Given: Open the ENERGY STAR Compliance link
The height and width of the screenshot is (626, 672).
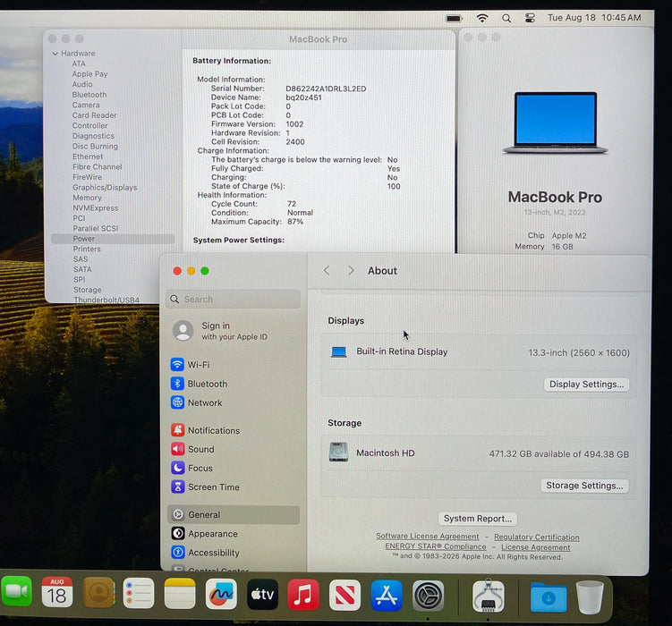Looking at the screenshot, I should [436, 546].
